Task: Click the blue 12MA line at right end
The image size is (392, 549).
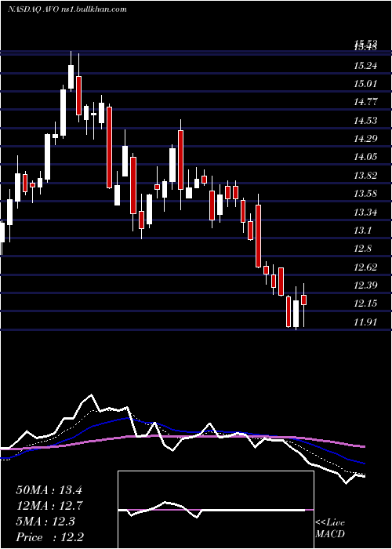Action: coord(362,463)
